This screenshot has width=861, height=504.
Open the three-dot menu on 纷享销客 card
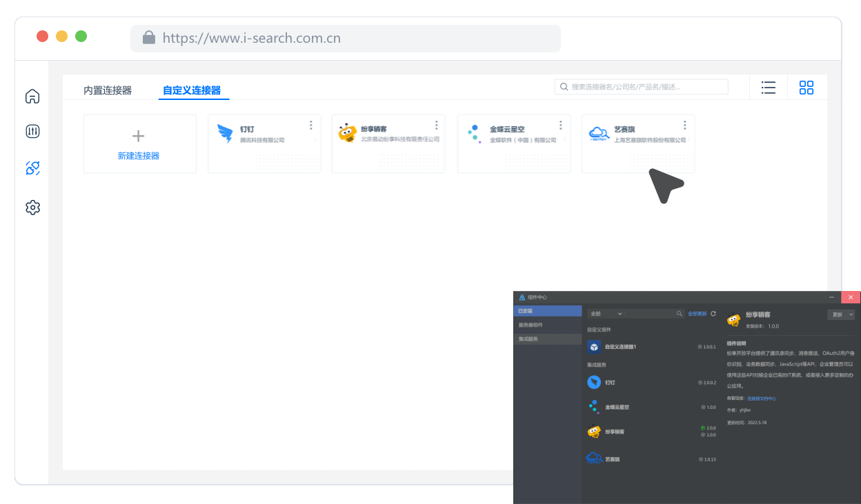pos(437,125)
